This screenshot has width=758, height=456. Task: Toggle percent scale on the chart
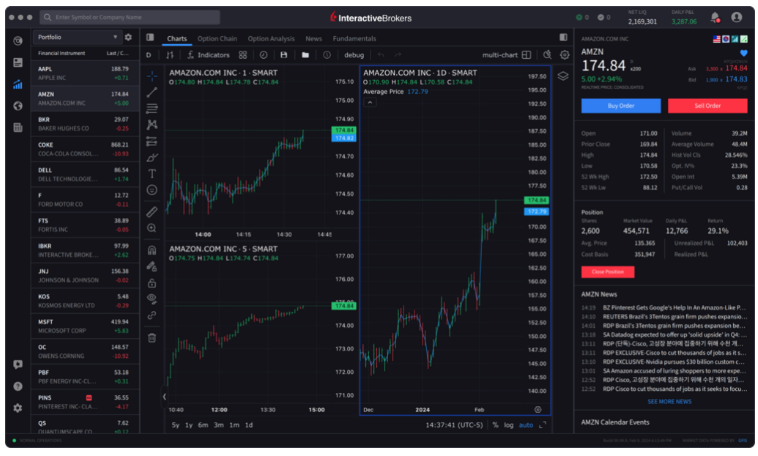pos(495,425)
